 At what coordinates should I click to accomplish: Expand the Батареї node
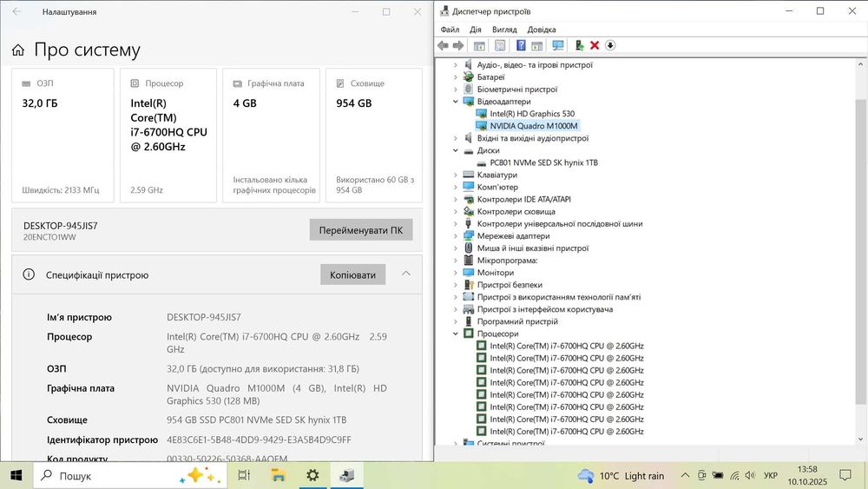click(x=456, y=77)
